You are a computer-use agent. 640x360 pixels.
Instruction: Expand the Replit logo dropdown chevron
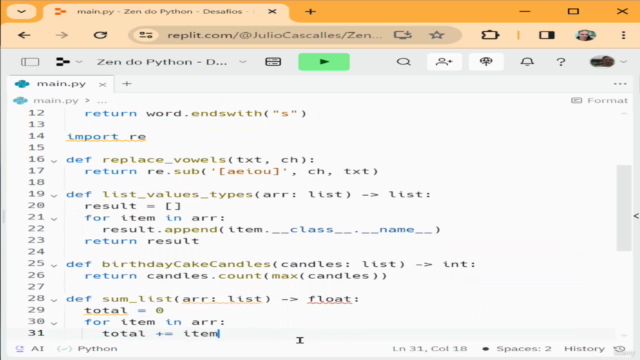click(79, 62)
